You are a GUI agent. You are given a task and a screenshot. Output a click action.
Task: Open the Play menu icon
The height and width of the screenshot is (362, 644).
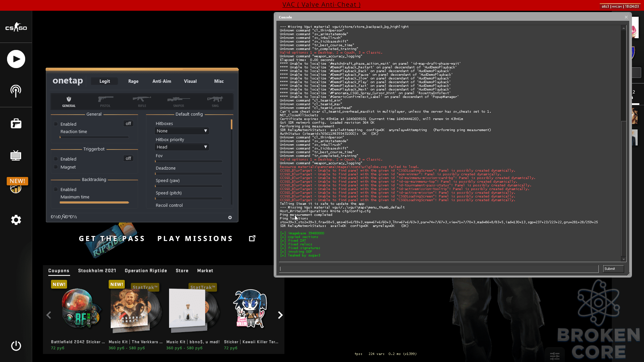point(16,59)
